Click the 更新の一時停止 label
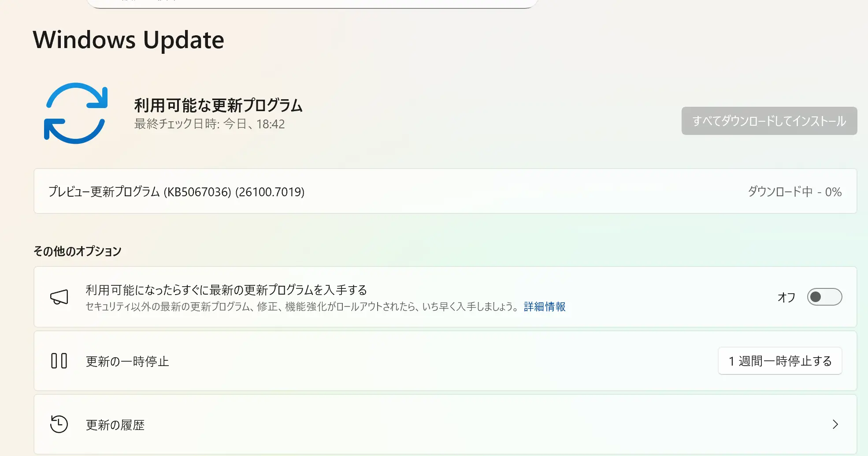 coord(127,362)
